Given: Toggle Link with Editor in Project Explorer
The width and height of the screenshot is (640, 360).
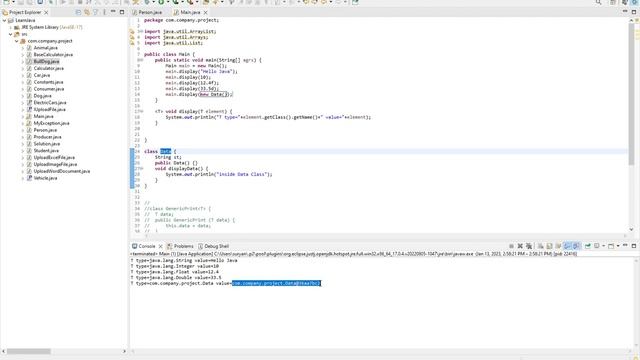Looking at the screenshot, I should coord(87,12).
